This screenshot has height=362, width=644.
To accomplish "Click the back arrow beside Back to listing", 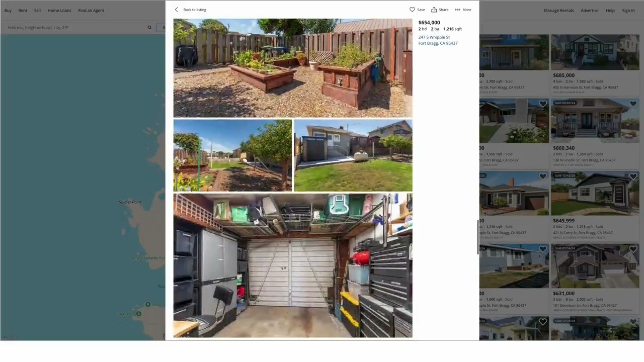I will click(176, 10).
